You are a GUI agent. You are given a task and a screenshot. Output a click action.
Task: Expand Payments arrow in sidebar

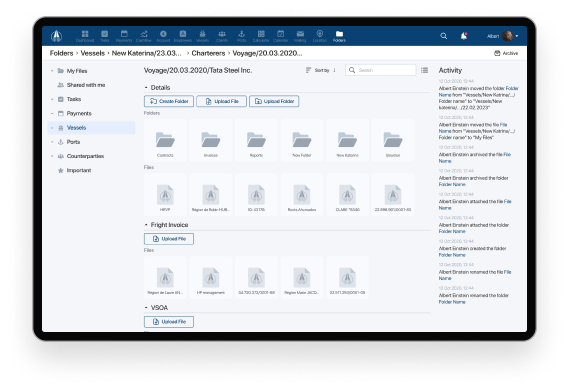coord(52,113)
